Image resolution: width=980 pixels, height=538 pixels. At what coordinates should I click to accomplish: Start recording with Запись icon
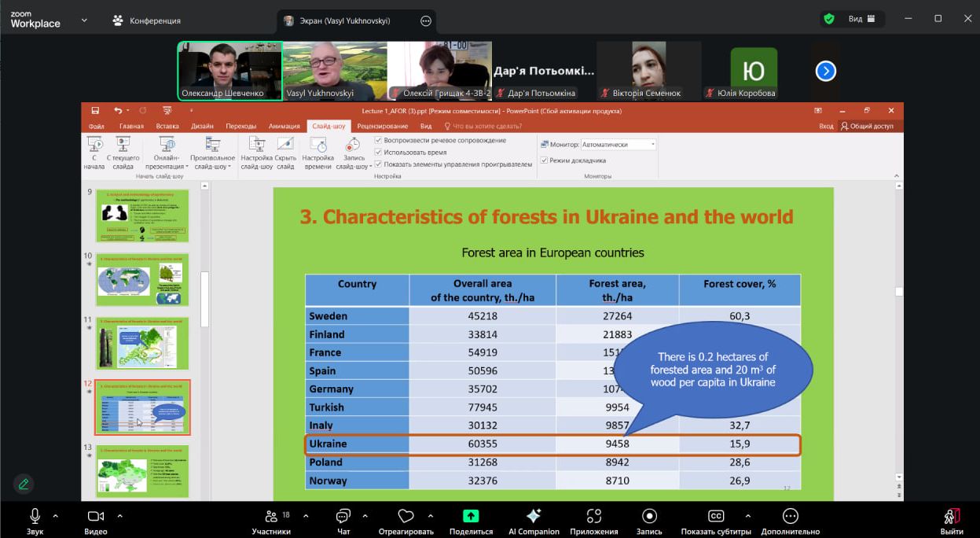click(x=649, y=516)
